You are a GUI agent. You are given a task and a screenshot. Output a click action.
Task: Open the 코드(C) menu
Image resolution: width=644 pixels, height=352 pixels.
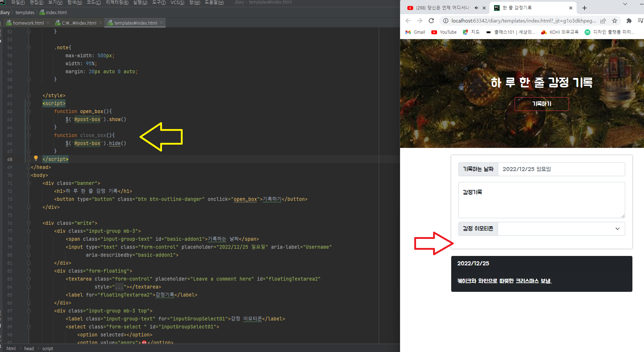[x=94, y=3]
